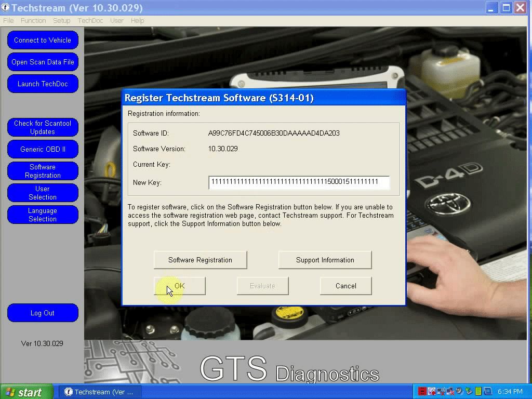Minimize the Techstream window

(x=490, y=7)
